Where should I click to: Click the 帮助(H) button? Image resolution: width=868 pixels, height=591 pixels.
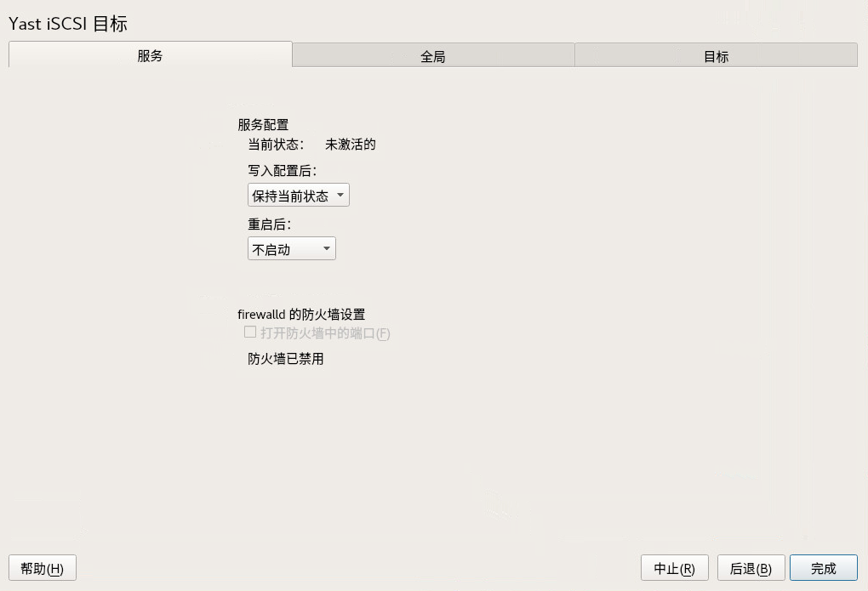[x=43, y=568]
